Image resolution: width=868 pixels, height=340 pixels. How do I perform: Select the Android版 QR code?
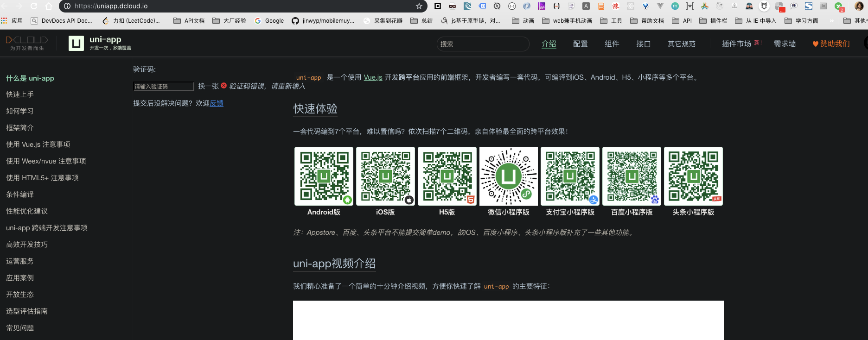pos(324,176)
